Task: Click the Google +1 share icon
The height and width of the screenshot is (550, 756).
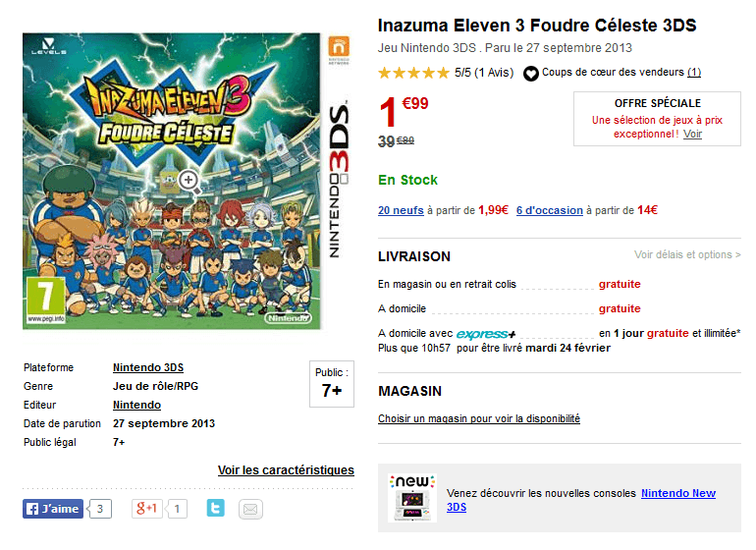Action: click(148, 509)
